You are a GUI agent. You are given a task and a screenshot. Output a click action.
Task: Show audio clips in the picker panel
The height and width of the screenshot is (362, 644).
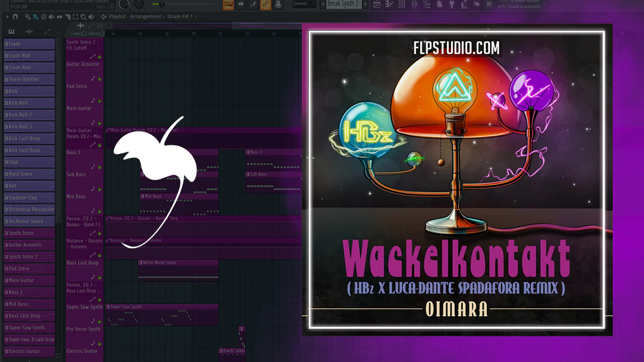(x=29, y=32)
